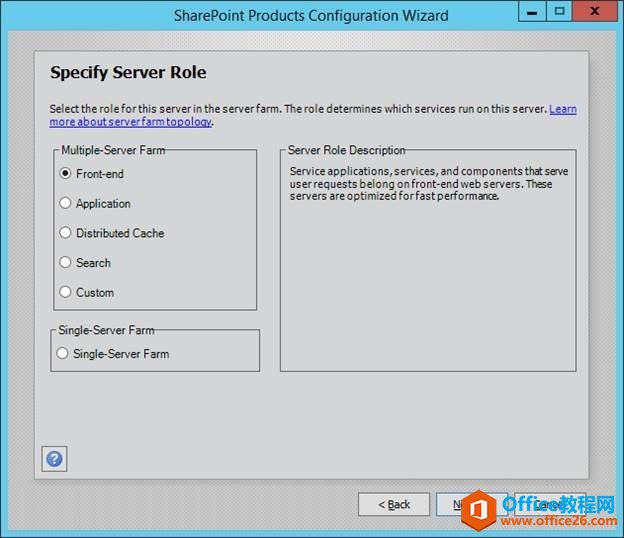Pick the Distributed Cache role

coord(111,233)
